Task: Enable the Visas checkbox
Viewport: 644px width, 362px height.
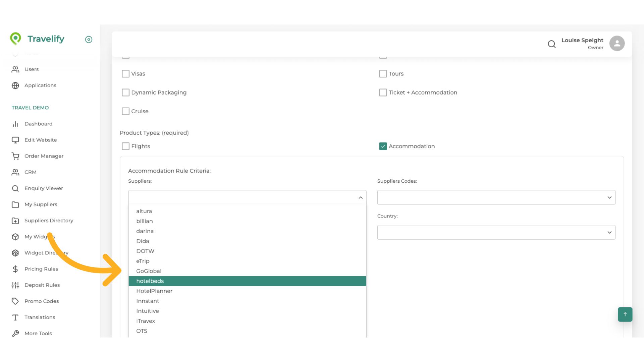Action: 125,73
